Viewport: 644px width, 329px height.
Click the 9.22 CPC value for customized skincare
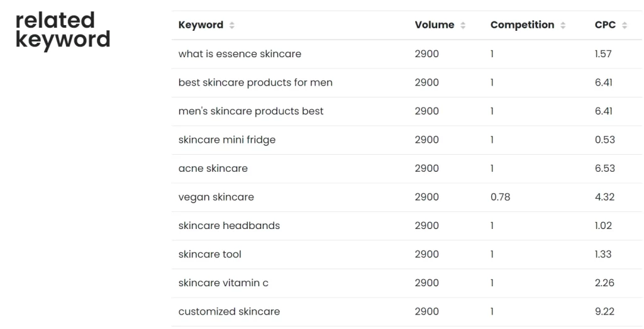[604, 311]
